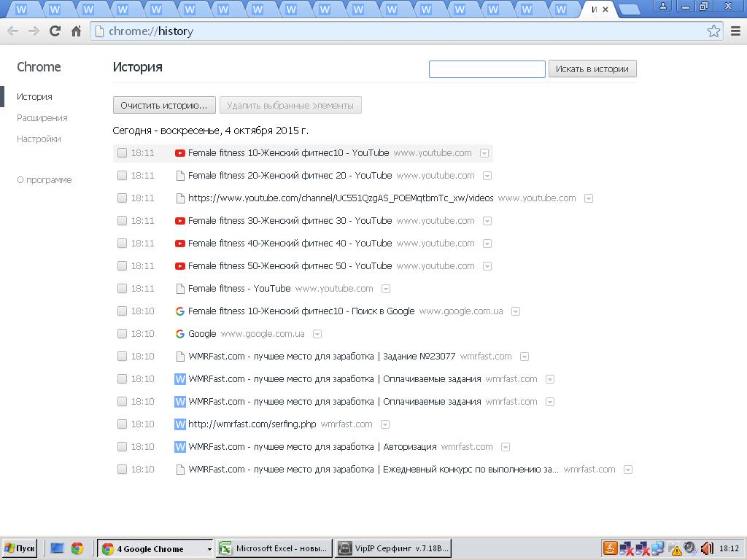Check the Female fitness 40 entry
Screen dimensions: 747x560
click(122, 244)
